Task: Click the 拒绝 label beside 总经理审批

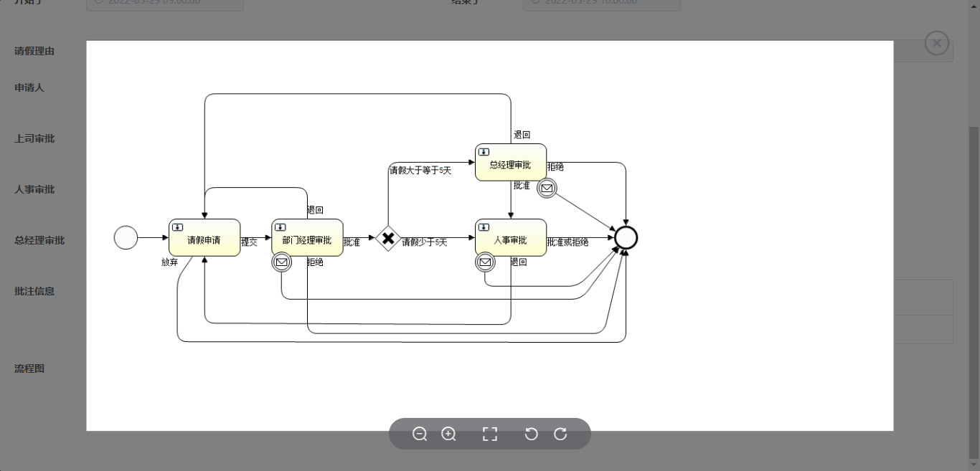Action: coord(555,167)
